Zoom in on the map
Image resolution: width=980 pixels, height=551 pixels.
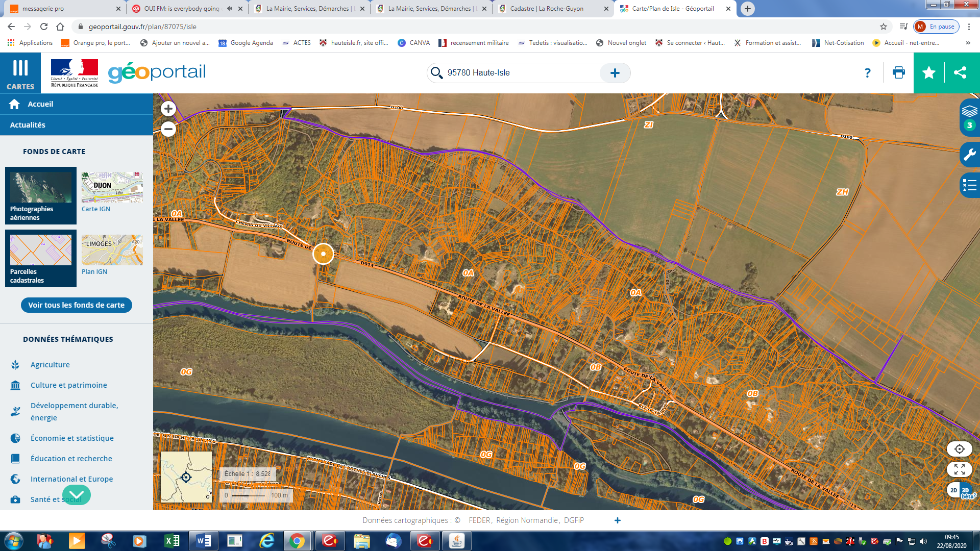coord(168,109)
